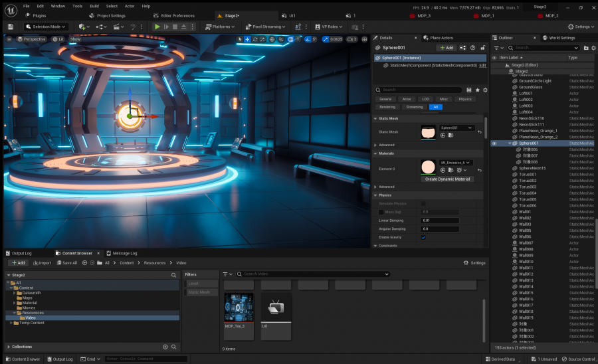The width and height of the screenshot is (598, 364).
Task: Open the Build menu
Action: click(94, 6)
